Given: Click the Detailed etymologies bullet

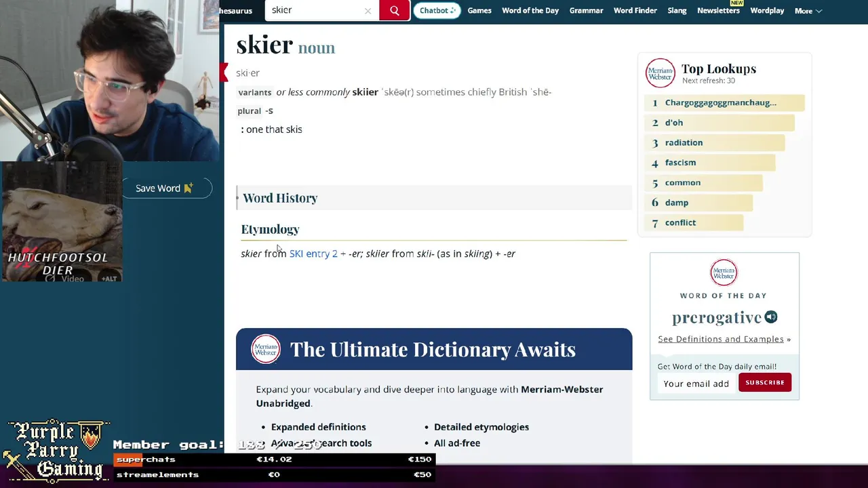Looking at the screenshot, I should pos(481,427).
